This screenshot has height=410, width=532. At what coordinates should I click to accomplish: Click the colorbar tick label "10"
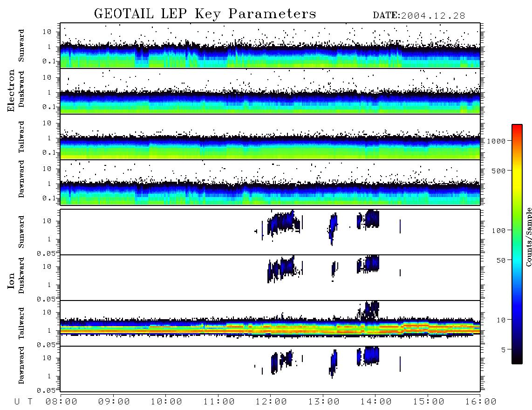[x=501, y=320]
